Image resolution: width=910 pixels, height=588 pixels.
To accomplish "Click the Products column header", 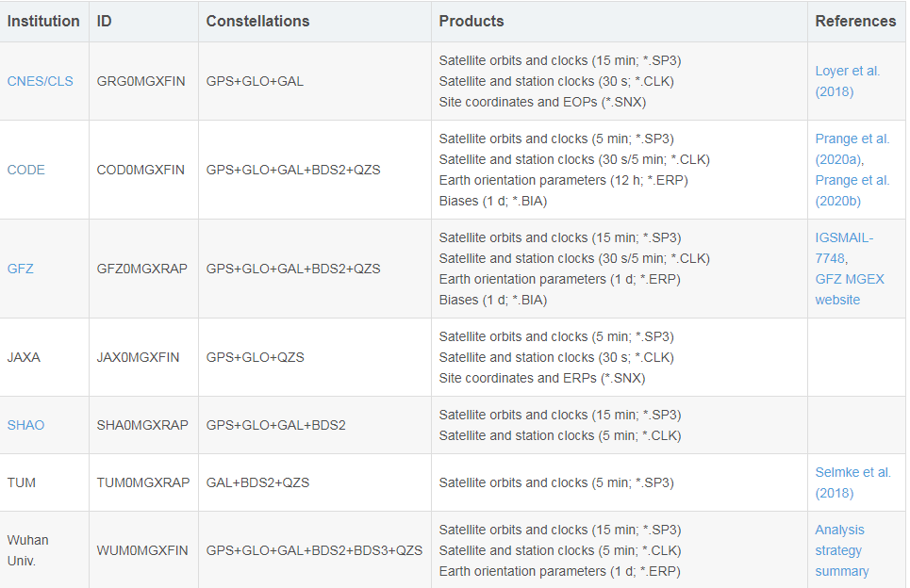I will coord(472,21).
